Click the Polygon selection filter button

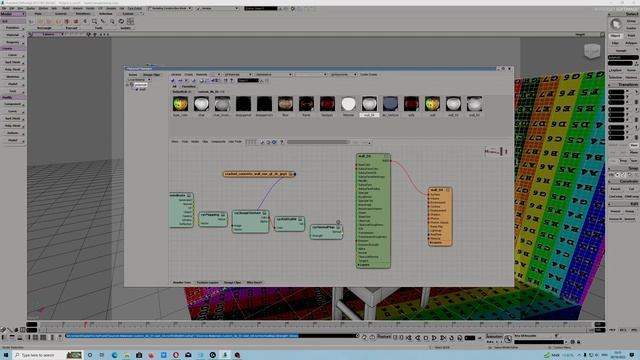point(631,43)
